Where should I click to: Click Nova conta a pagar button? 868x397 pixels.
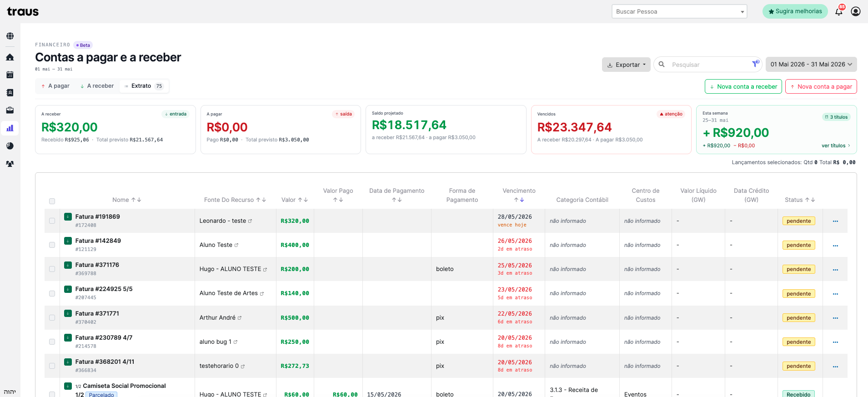click(821, 86)
